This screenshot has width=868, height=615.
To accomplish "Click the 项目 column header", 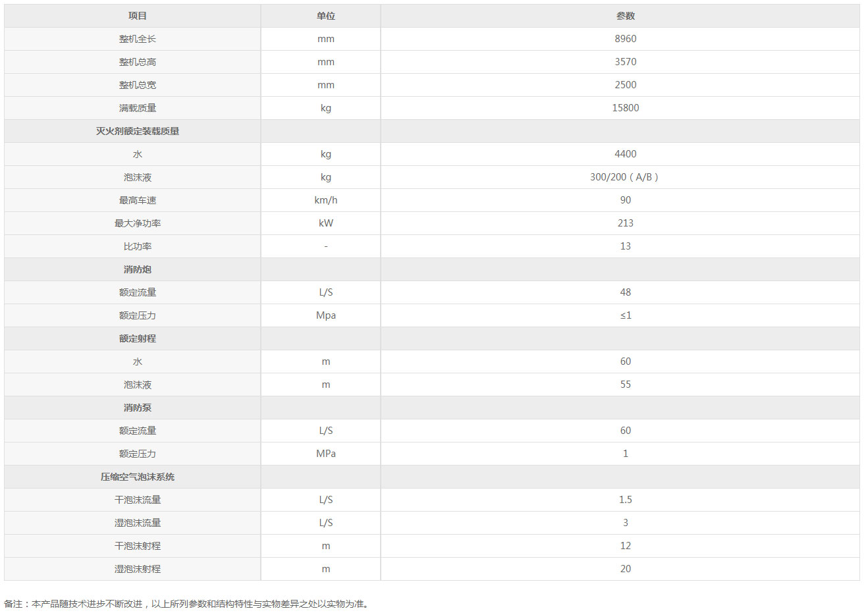I will (x=138, y=16).
